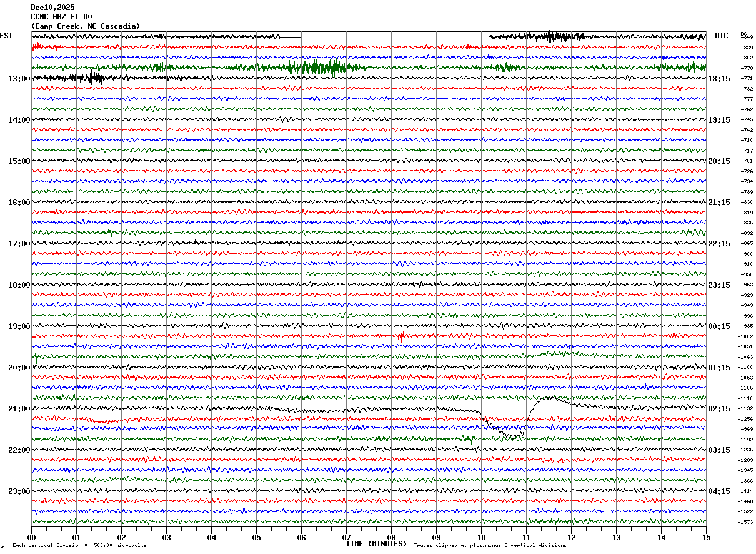Viewport: 756px width, 554px height.
Task: Click the 02:15 UTC time label
Action: pyautogui.click(x=719, y=409)
